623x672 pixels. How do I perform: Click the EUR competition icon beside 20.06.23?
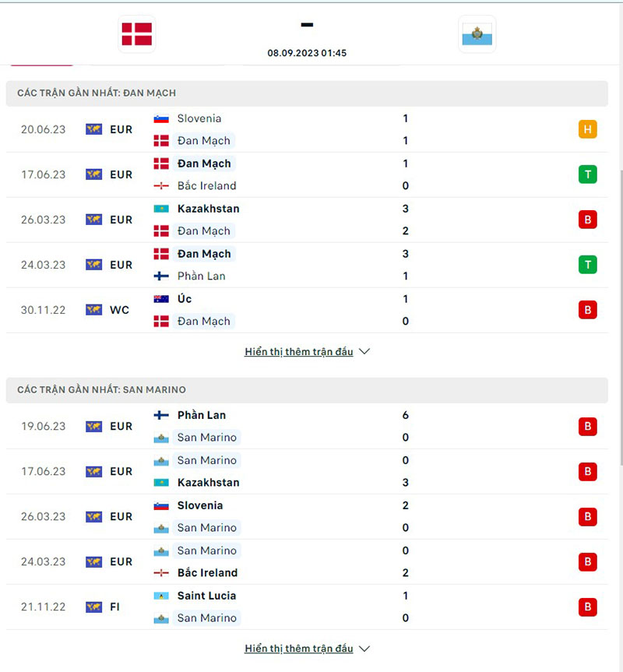95,129
